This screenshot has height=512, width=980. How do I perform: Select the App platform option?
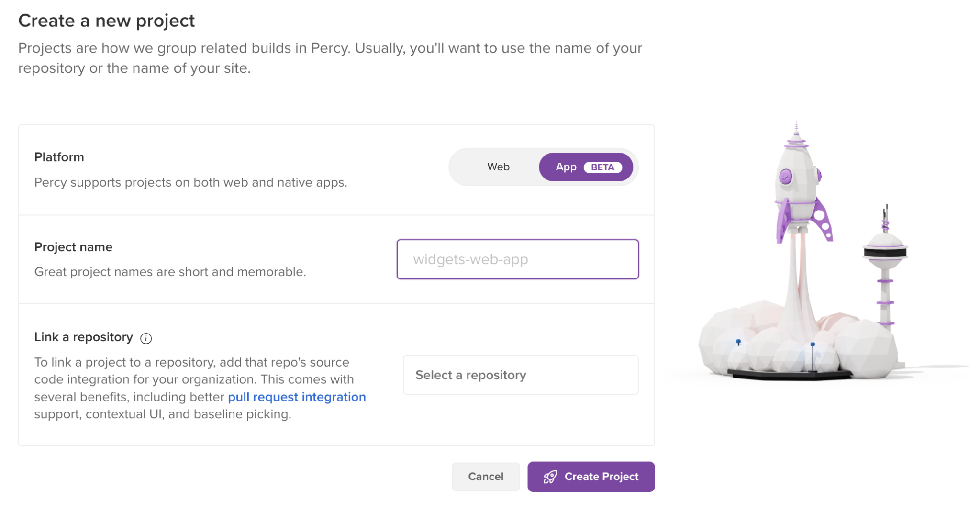(566, 167)
